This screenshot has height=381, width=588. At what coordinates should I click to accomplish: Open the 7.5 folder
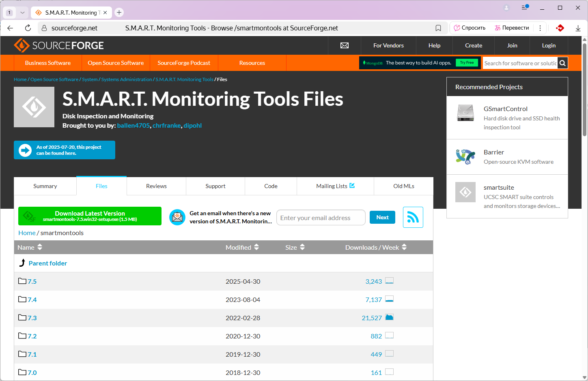tap(32, 281)
